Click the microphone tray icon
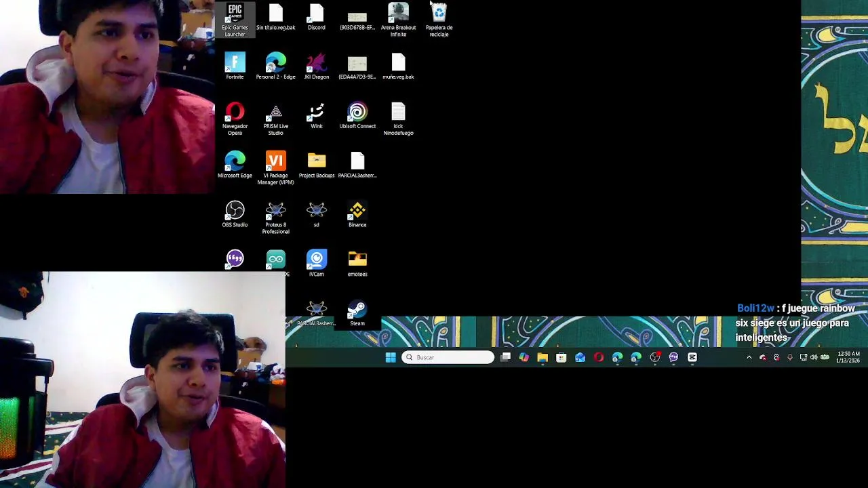 click(790, 357)
